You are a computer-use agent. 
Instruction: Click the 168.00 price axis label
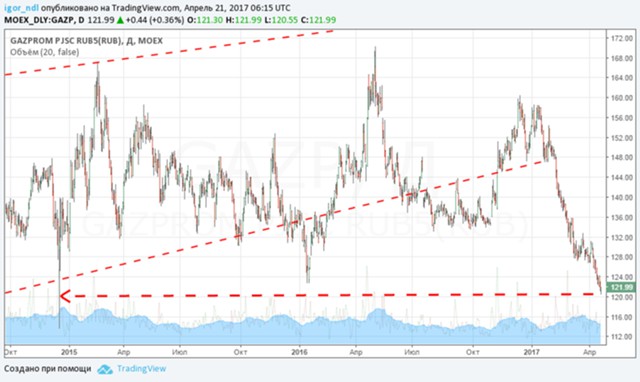point(622,58)
